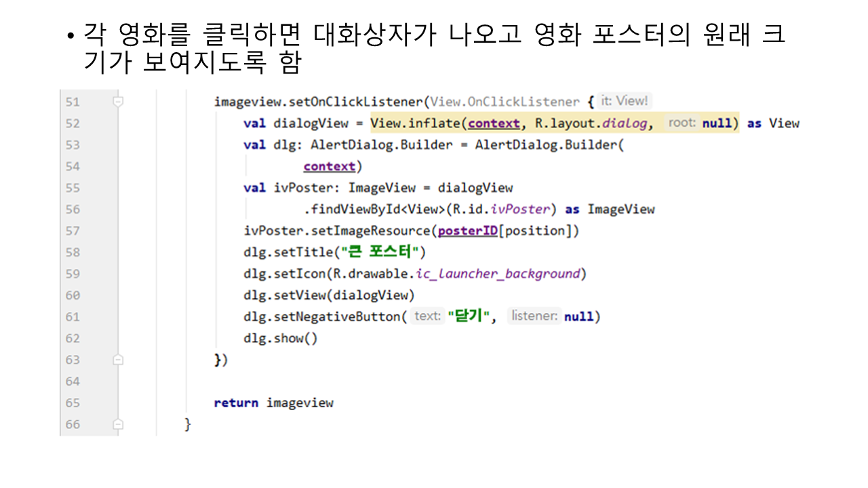This screenshot has width=868, height=488.
Task: Click the underlined posterID reference
Action: click(x=468, y=230)
